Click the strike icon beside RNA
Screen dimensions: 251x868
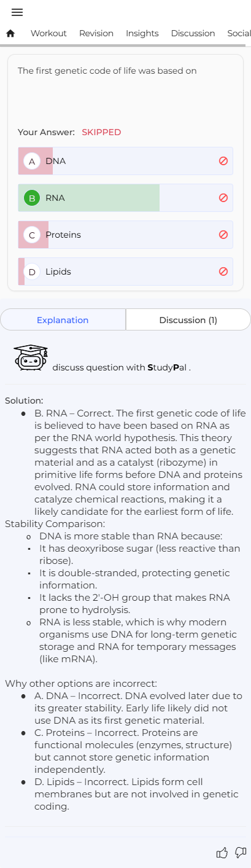click(223, 198)
